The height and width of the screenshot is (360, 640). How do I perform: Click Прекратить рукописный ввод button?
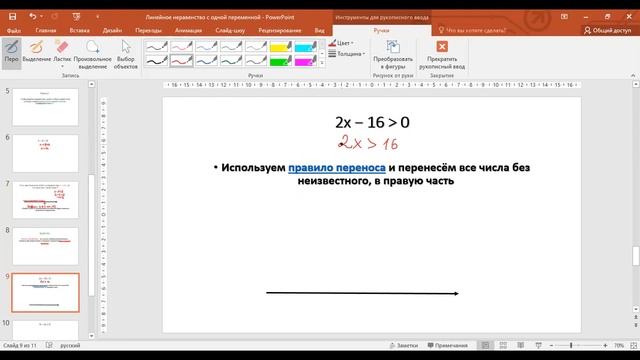click(x=442, y=54)
